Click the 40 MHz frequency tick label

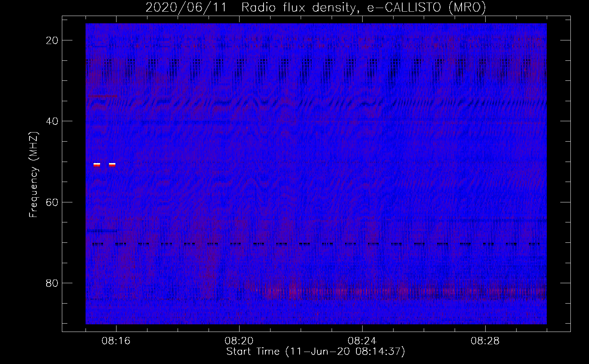pos(52,121)
